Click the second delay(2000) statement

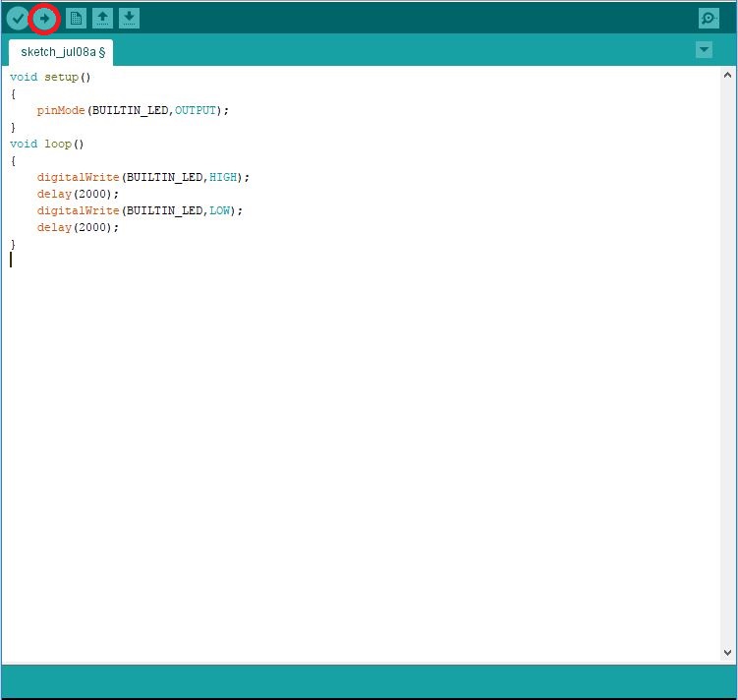[x=78, y=227]
